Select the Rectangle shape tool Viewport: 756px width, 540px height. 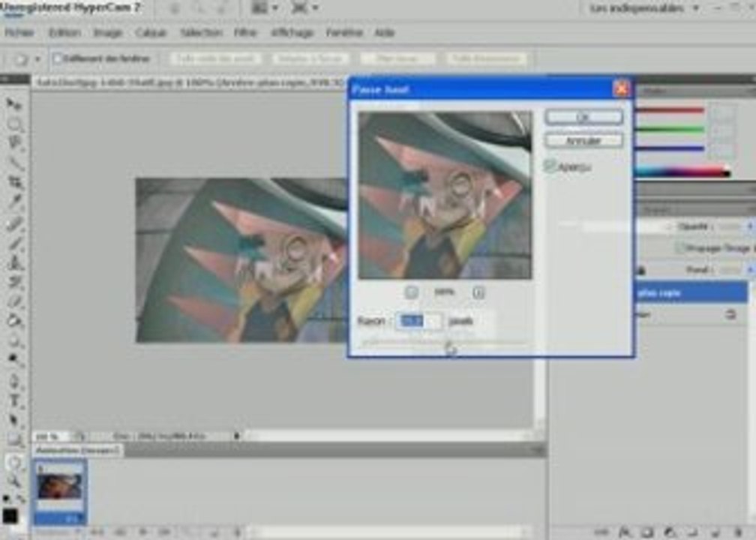tap(14, 439)
